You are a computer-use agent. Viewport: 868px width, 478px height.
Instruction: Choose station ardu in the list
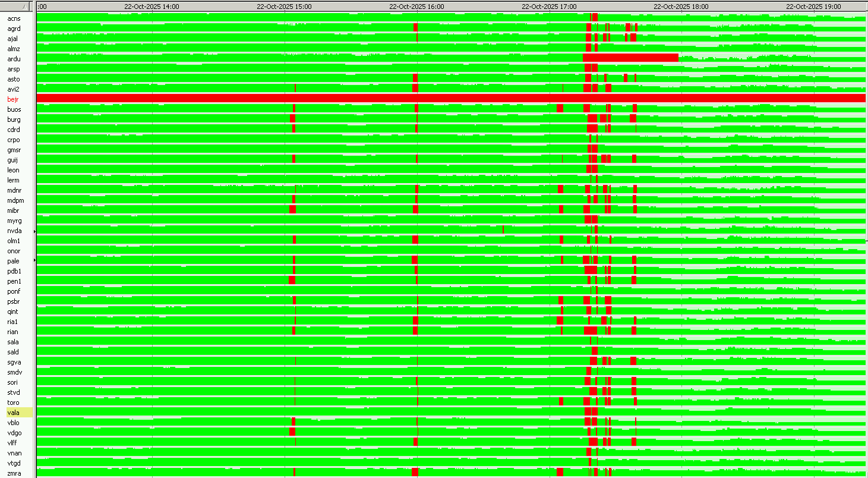pyautogui.click(x=14, y=59)
